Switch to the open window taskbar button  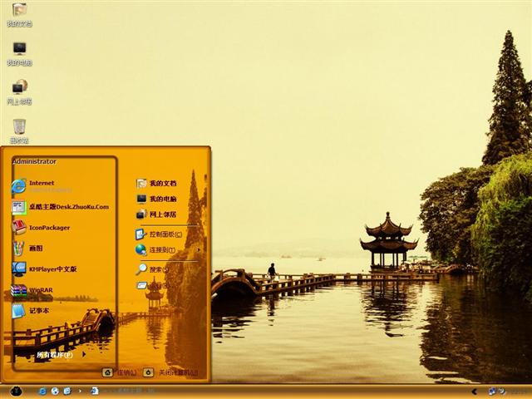122,392
